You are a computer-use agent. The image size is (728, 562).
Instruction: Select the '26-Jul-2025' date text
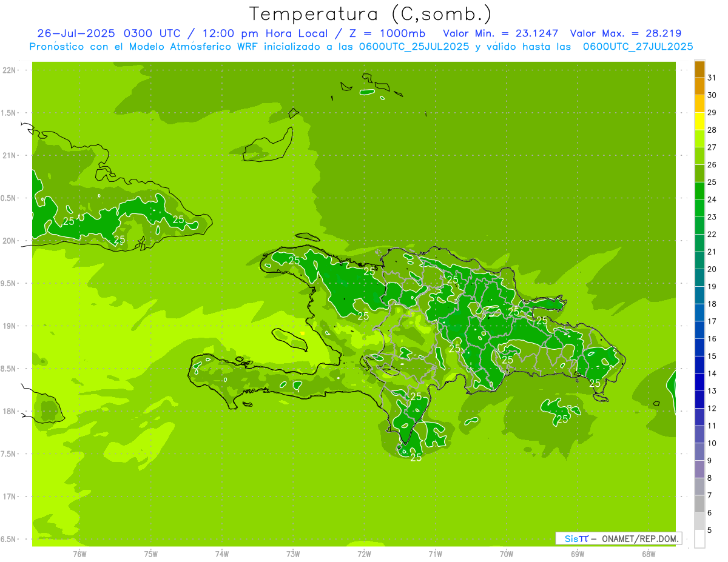(76, 33)
